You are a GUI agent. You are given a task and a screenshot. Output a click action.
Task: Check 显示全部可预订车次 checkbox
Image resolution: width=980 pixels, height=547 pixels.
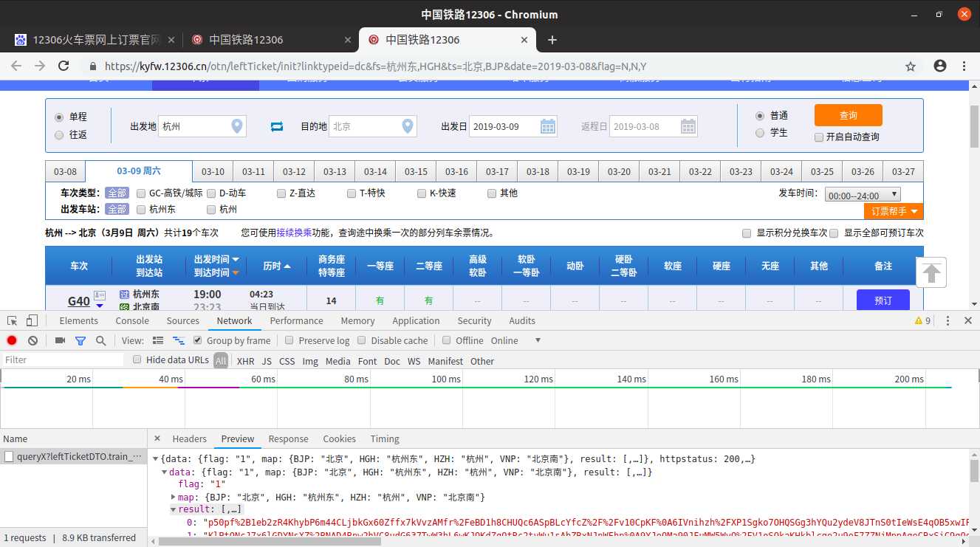(834, 233)
